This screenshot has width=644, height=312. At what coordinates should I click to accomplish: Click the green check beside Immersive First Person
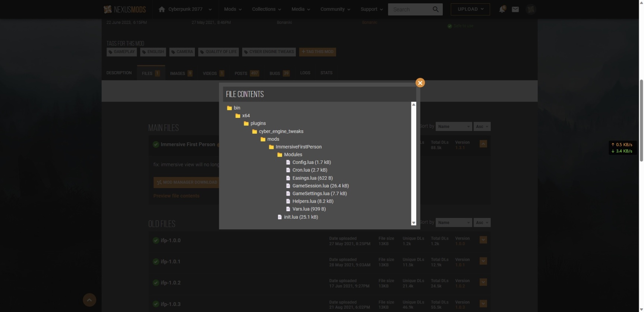tap(156, 144)
